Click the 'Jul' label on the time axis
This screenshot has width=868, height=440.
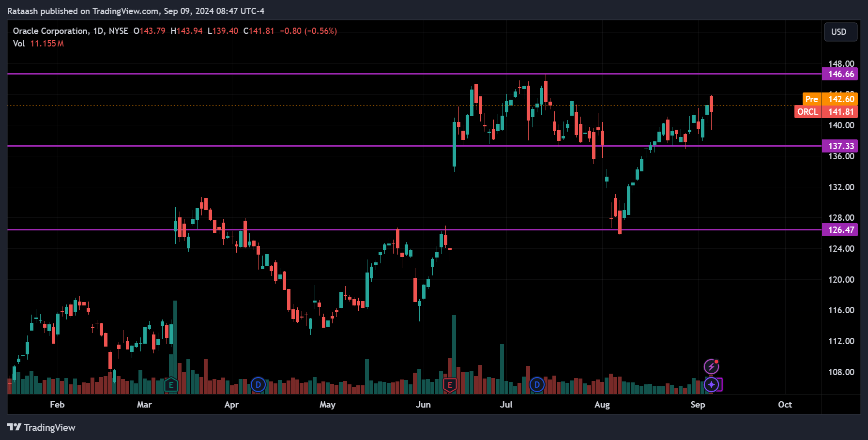pos(506,405)
